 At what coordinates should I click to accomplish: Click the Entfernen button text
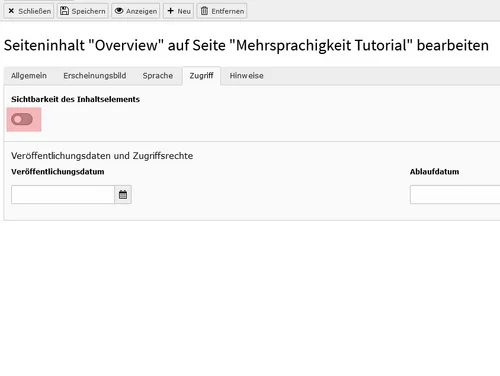(x=228, y=11)
